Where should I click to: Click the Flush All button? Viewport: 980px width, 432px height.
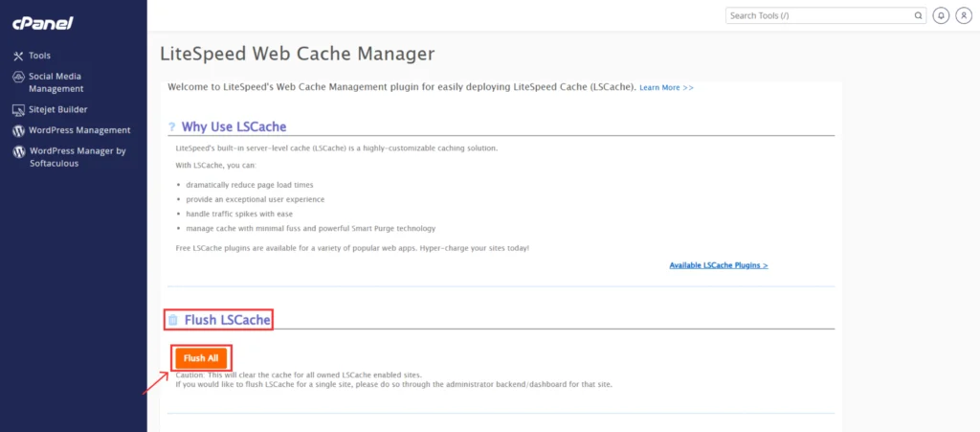(x=201, y=358)
